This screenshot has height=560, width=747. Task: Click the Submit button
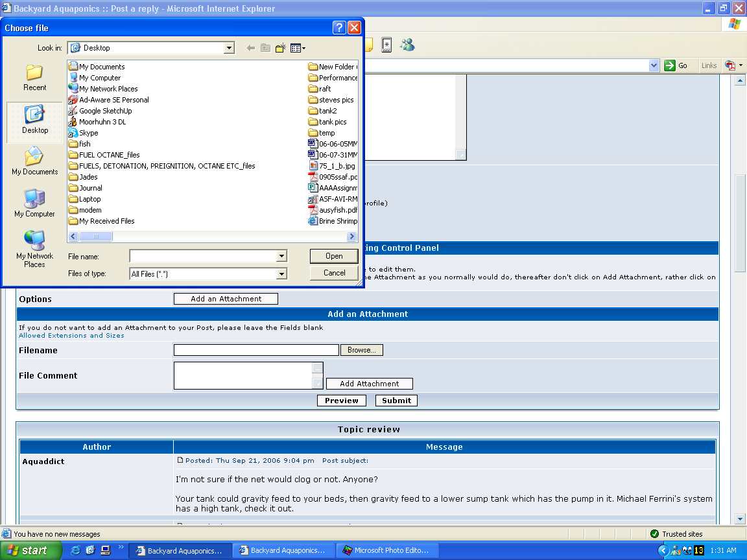(x=396, y=401)
